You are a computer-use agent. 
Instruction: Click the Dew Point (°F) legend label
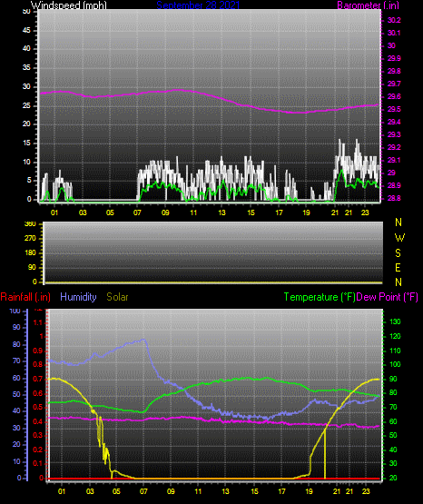pyautogui.click(x=388, y=297)
